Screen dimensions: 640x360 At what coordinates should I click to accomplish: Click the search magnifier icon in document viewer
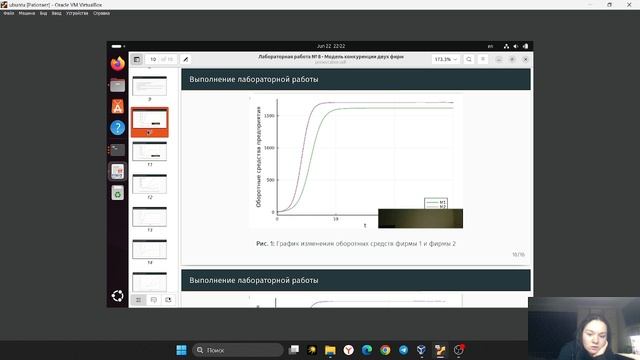tap(469, 60)
